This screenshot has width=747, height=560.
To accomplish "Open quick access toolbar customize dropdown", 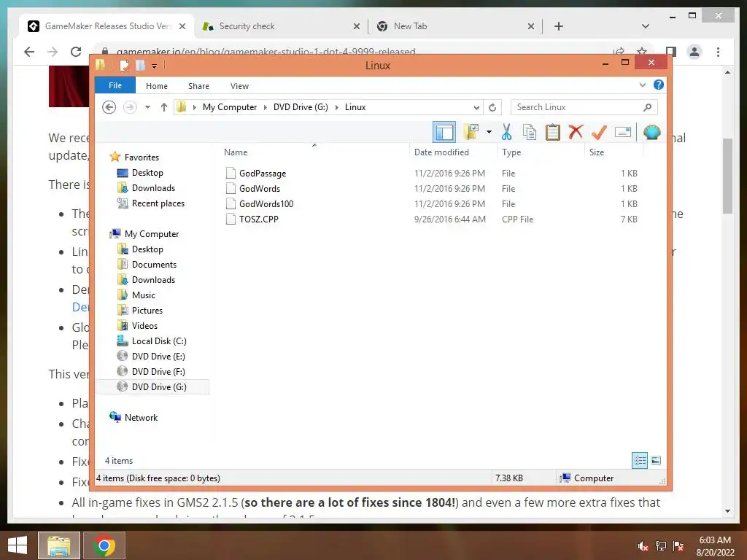I will (155, 66).
